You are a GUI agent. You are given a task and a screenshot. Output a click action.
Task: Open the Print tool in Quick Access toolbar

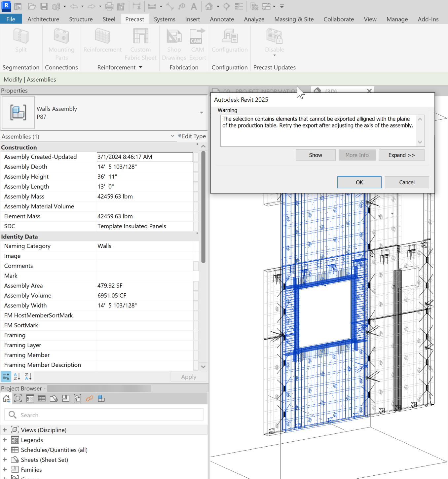109,6
